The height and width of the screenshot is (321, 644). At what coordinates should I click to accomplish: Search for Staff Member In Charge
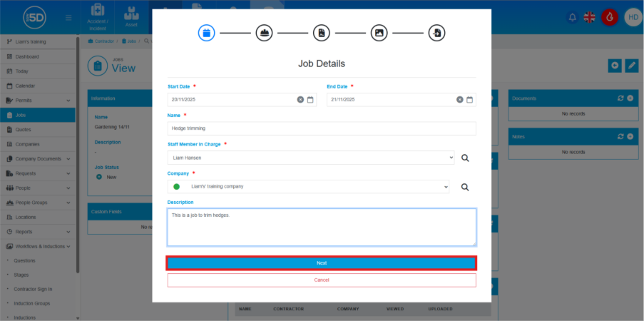point(465,158)
